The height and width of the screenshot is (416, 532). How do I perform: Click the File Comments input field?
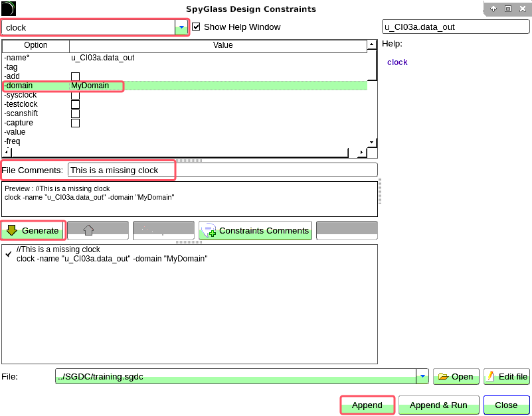pos(222,170)
